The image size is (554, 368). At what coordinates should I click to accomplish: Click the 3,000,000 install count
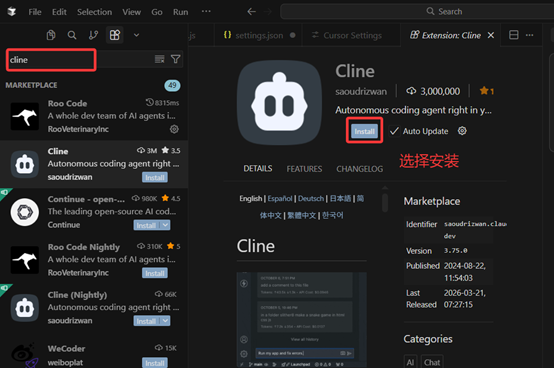433,91
